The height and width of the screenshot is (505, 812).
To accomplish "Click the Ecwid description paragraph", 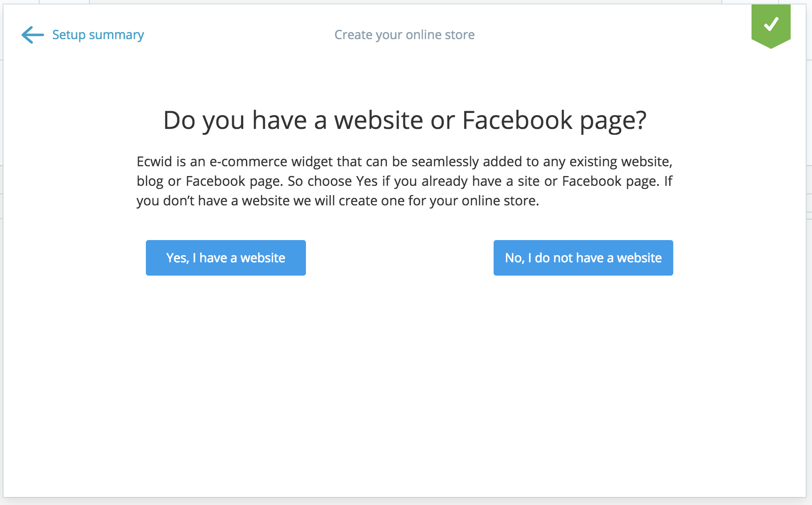I will (x=405, y=181).
